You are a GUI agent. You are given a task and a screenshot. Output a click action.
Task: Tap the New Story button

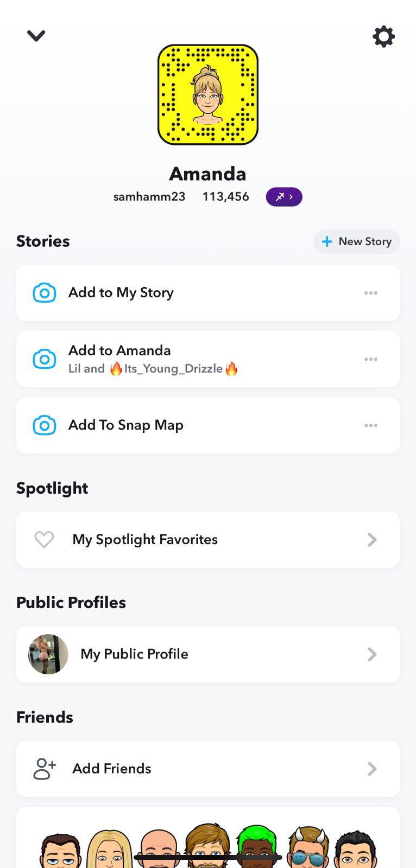pyautogui.click(x=357, y=241)
